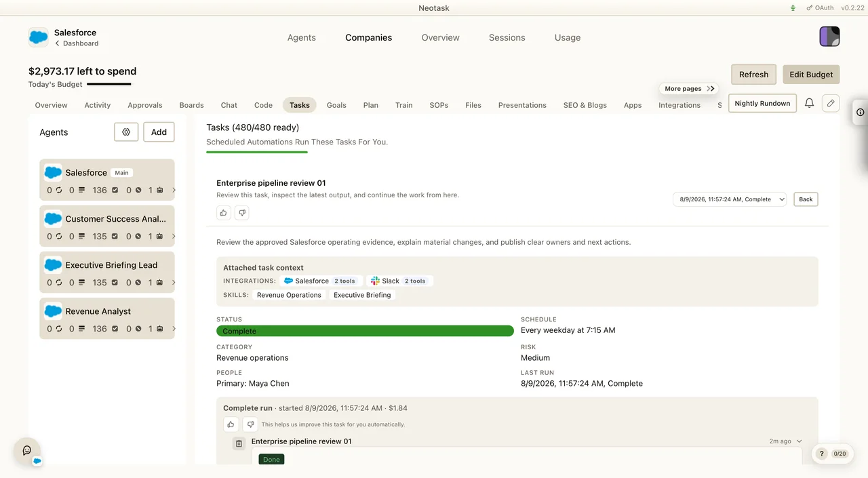The image size is (868, 478).
Task: Click the Executive Briefing Lead cloud logo
Action: coord(53,265)
